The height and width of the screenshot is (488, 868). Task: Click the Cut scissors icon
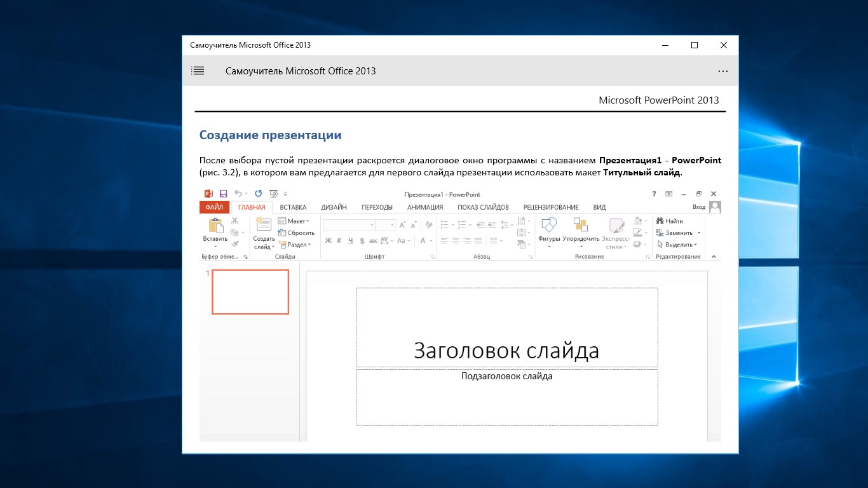234,220
